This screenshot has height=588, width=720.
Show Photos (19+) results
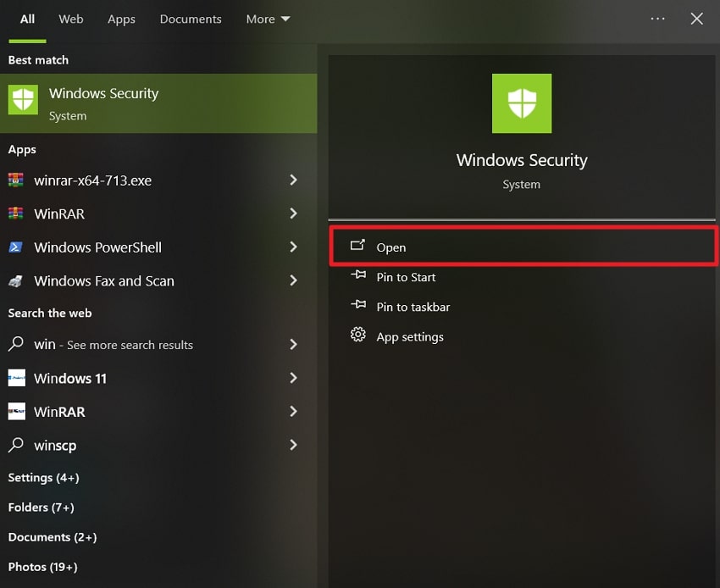42,568
